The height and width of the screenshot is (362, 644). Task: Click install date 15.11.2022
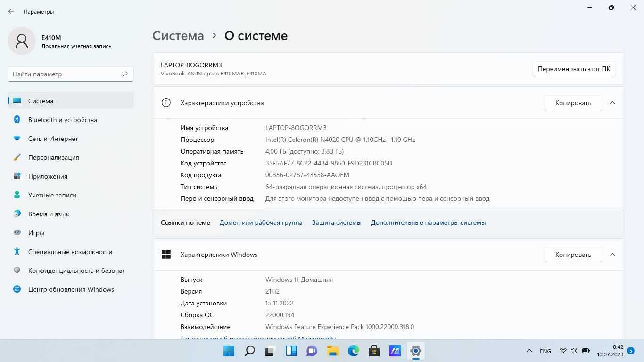(x=280, y=303)
